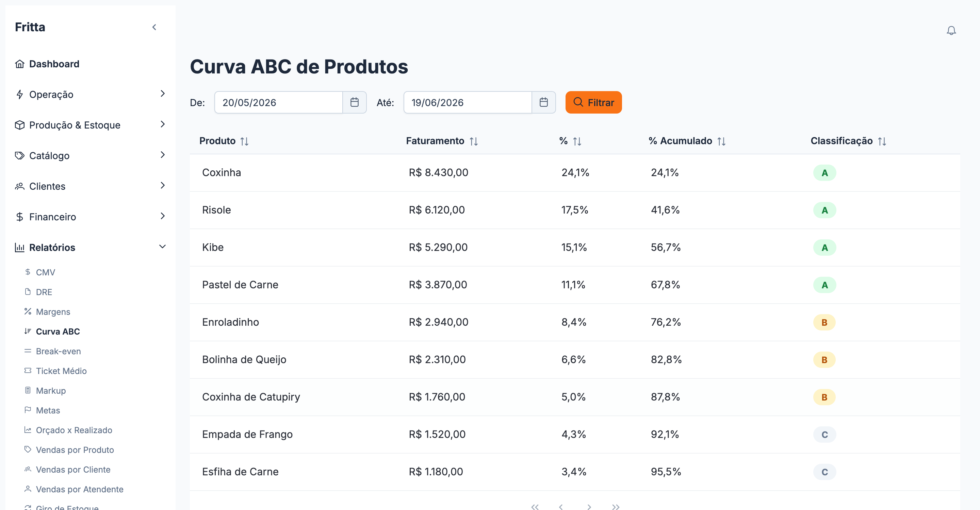Expand the Financeiro section chevron

[162, 216]
